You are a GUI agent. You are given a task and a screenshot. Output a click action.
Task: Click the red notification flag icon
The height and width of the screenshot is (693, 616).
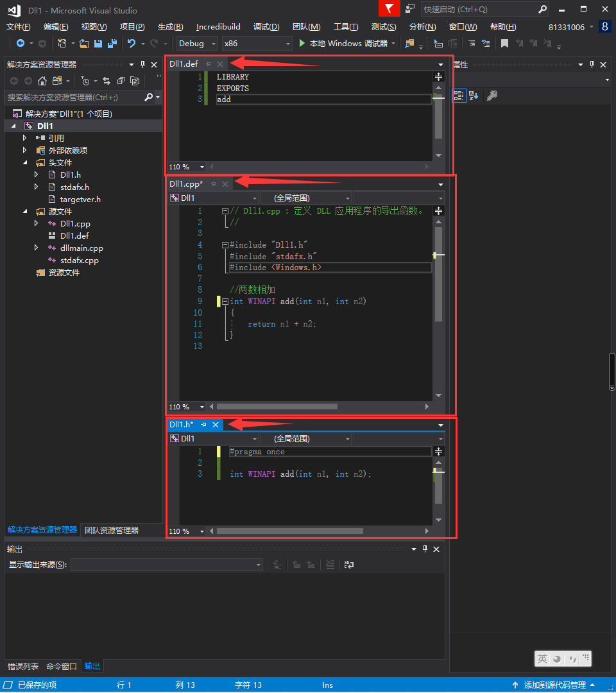coord(389,9)
